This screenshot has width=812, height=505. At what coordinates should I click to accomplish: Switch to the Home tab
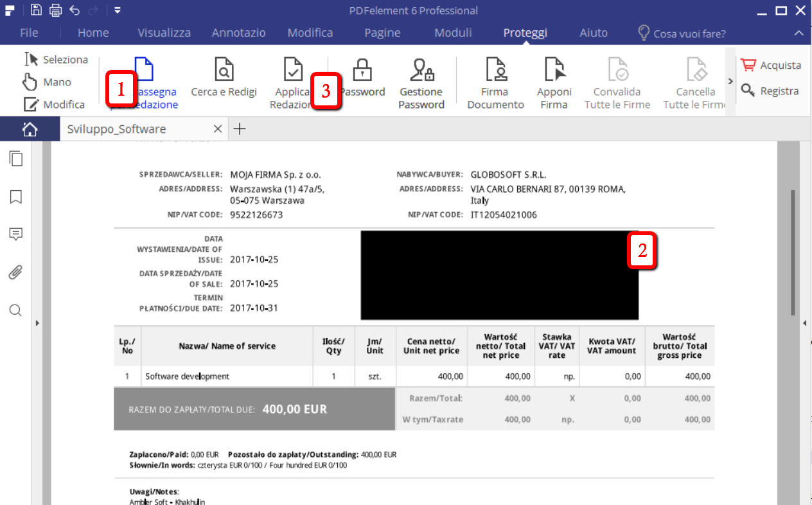point(93,33)
